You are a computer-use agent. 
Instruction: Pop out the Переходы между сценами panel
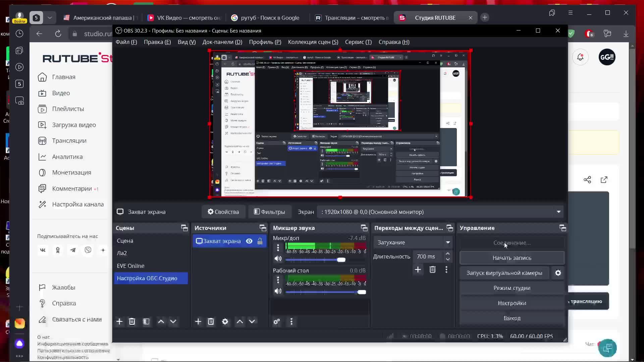(x=450, y=228)
